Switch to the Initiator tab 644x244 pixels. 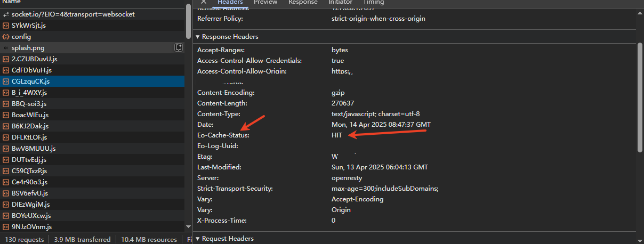pyautogui.click(x=340, y=2)
